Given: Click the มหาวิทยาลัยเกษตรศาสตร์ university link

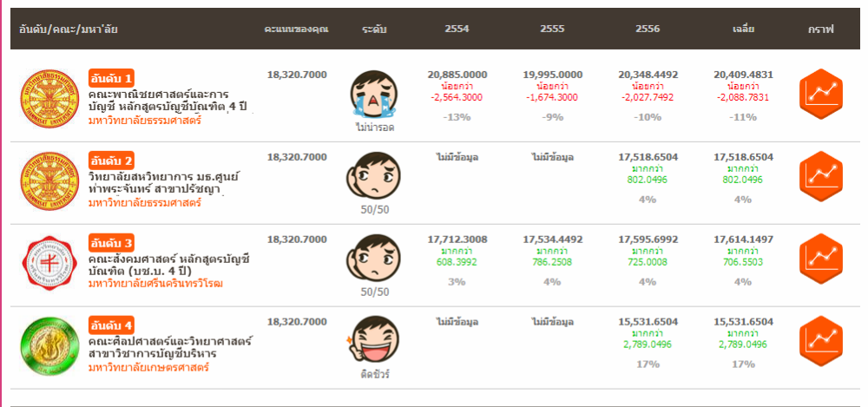Looking at the screenshot, I should tap(148, 368).
